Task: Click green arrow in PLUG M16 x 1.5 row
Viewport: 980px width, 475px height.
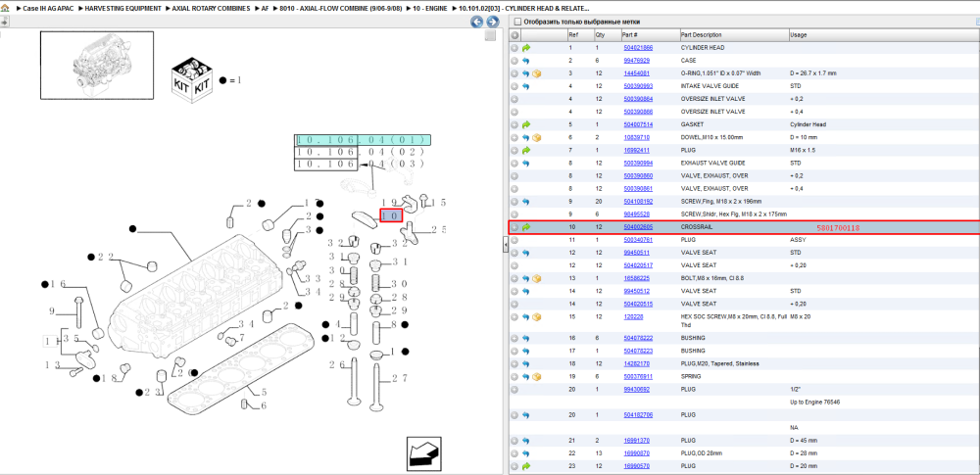Action: pyautogui.click(x=525, y=150)
